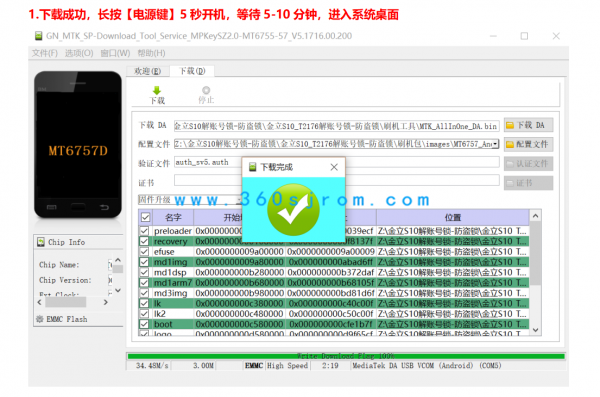Click the High Speed status entry
The width and height of the screenshot is (600, 397).
pos(287,366)
